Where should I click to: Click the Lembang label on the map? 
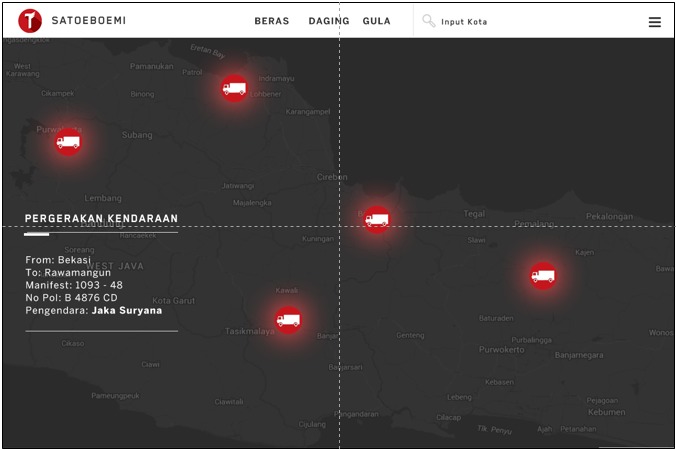pos(103,198)
